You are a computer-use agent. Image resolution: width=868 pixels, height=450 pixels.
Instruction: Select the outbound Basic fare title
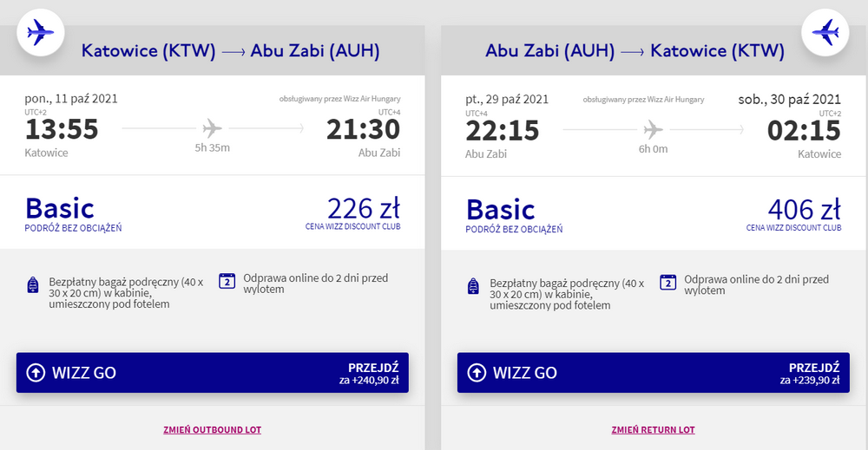tap(60, 209)
